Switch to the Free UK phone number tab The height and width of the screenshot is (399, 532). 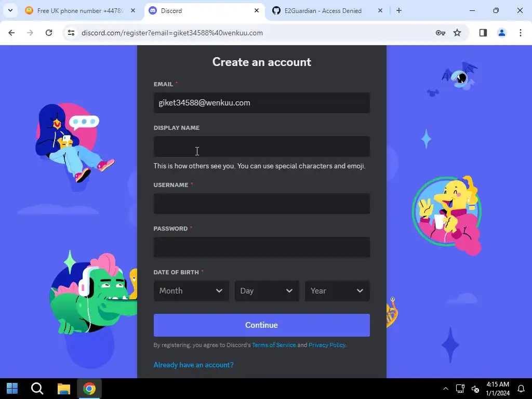point(81,11)
